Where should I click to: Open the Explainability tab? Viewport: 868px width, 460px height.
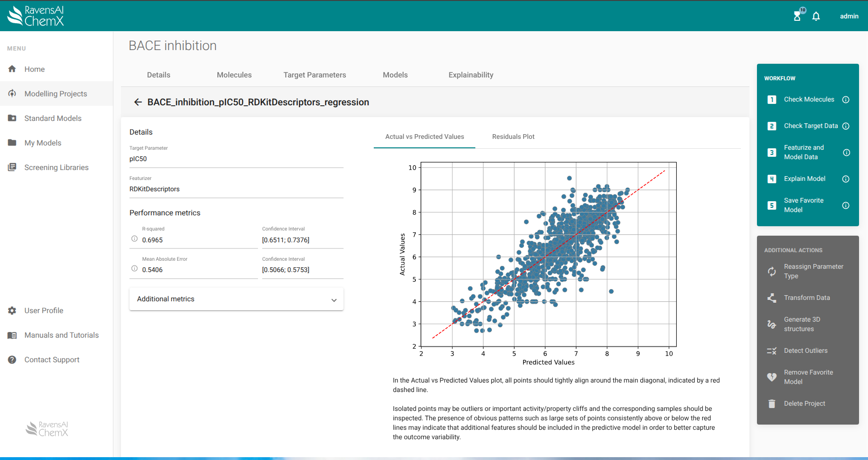[x=471, y=75]
